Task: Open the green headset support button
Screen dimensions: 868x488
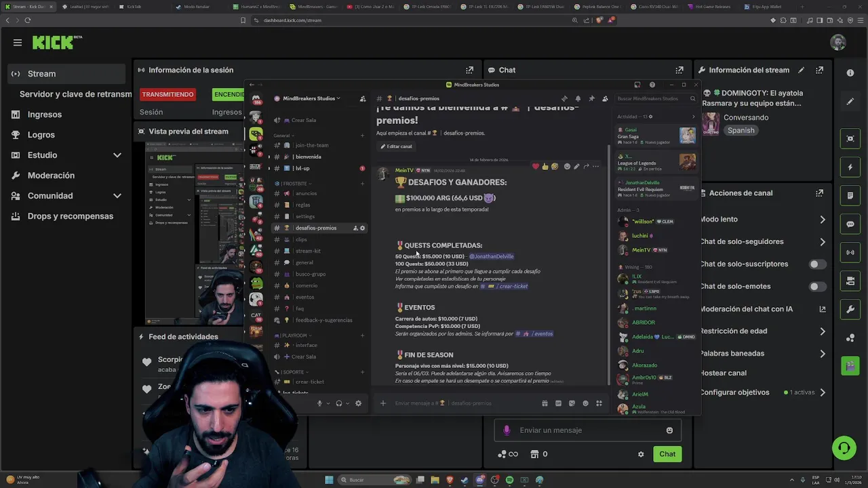Action: [844, 448]
